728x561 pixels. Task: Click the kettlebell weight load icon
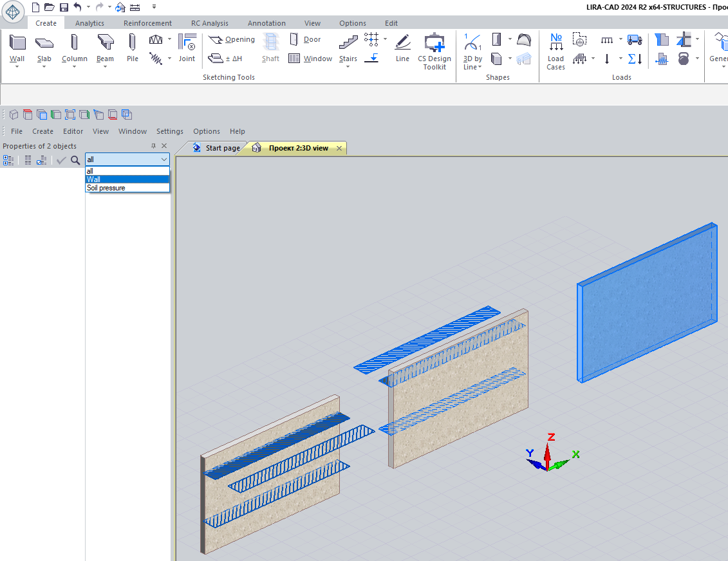coord(684,59)
